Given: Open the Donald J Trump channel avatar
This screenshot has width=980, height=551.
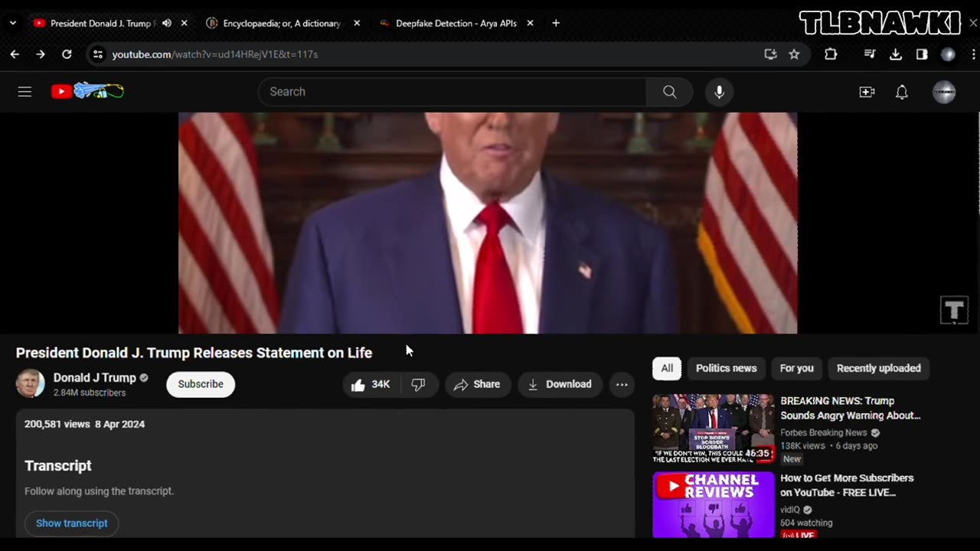Looking at the screenshot, I should coord(31,384).
